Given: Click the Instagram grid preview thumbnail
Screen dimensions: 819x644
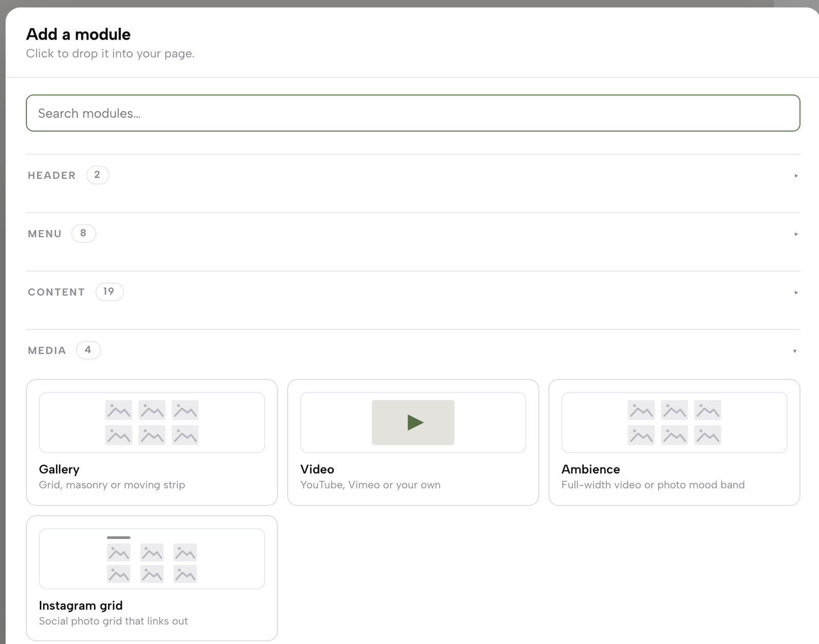Looking at the screenshot, I should [x=152, y=559].
